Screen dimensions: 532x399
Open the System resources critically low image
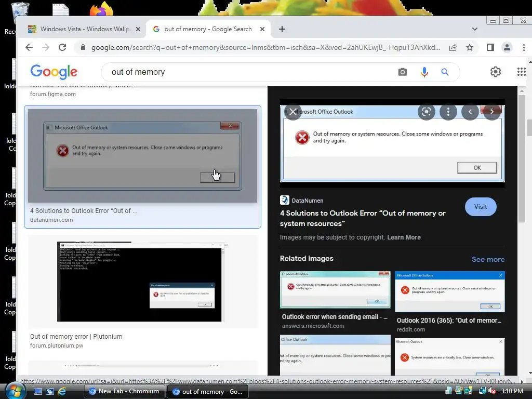pyautogui.click(x=450, y=356)
